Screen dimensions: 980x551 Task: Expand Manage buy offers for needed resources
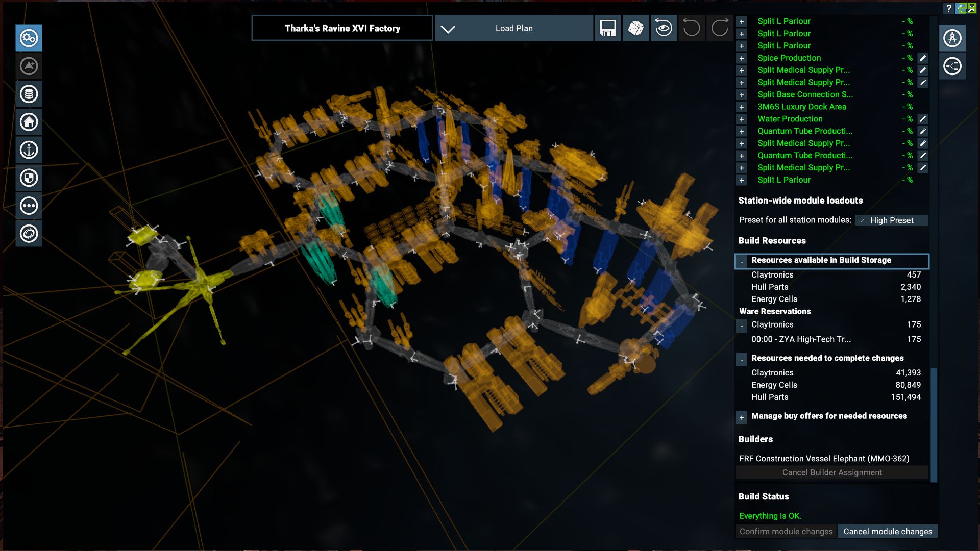click(742, 417)
